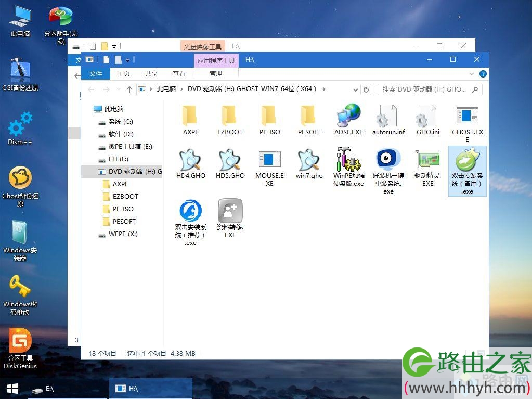Click 此电脑 in address breadcrumb

pos(166,89)
